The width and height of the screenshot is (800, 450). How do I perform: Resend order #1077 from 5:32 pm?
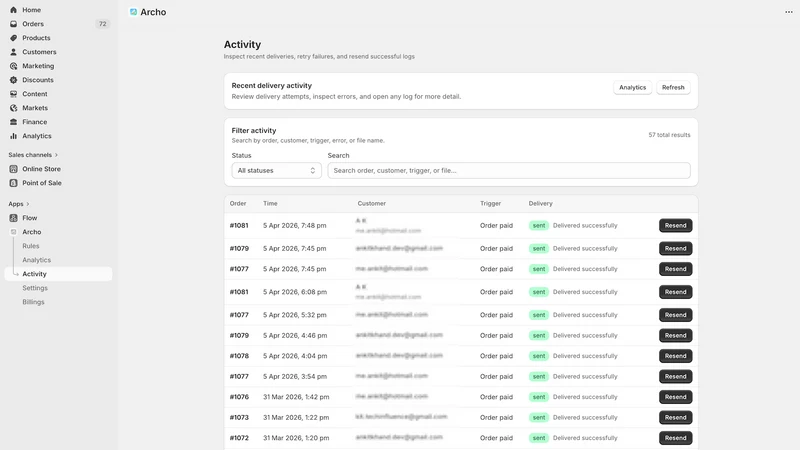point(676,315)
